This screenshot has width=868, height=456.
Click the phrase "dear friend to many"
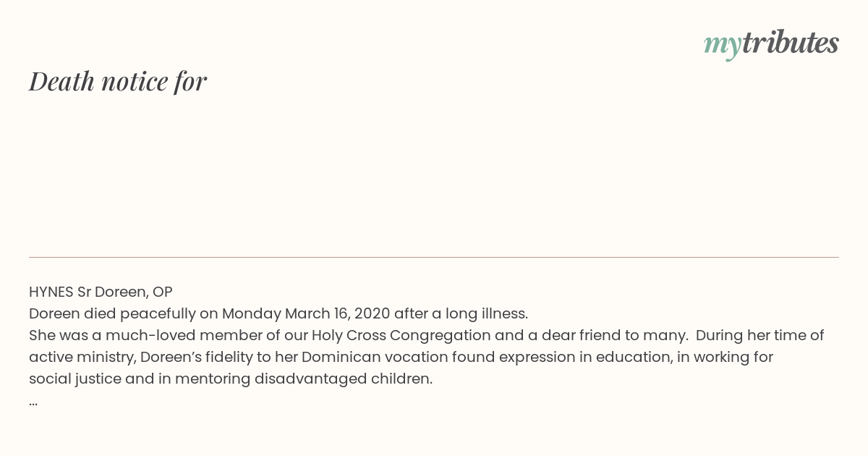pos(615,335)
